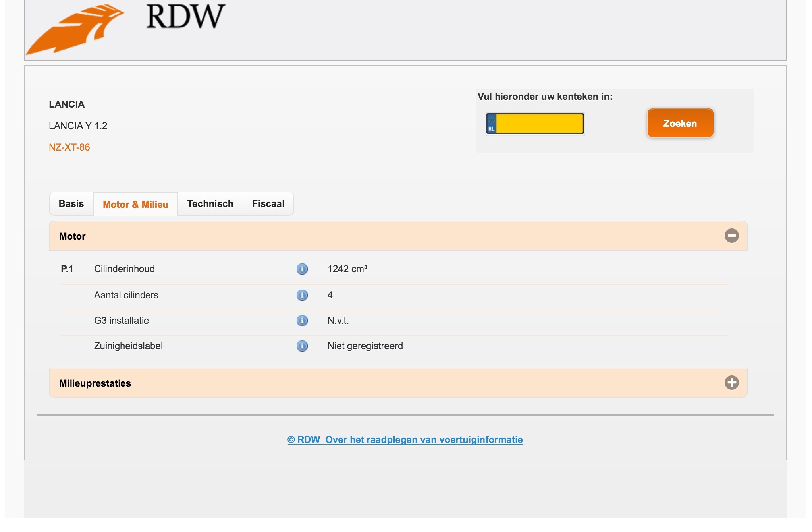Open the Technisch tab
This screenshot has width=812, height=532.
click(210, 204)
